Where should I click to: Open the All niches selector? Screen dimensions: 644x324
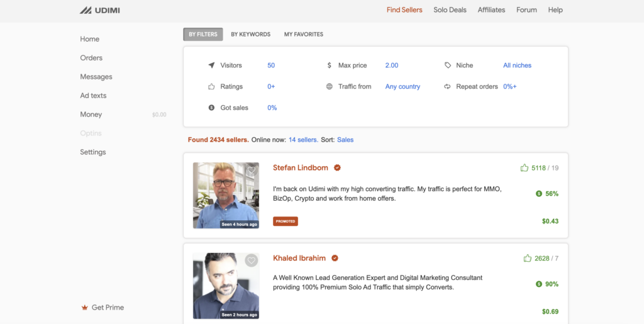point(517,65)
